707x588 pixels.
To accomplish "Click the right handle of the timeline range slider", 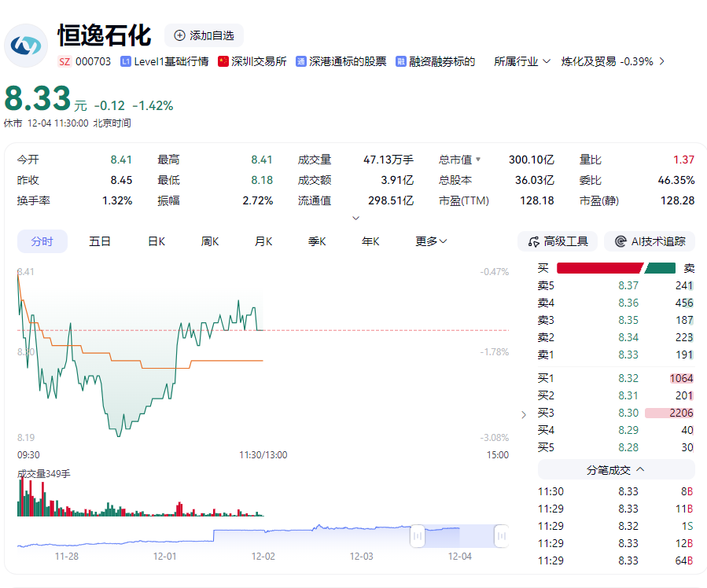I will [x=500, y=536].
